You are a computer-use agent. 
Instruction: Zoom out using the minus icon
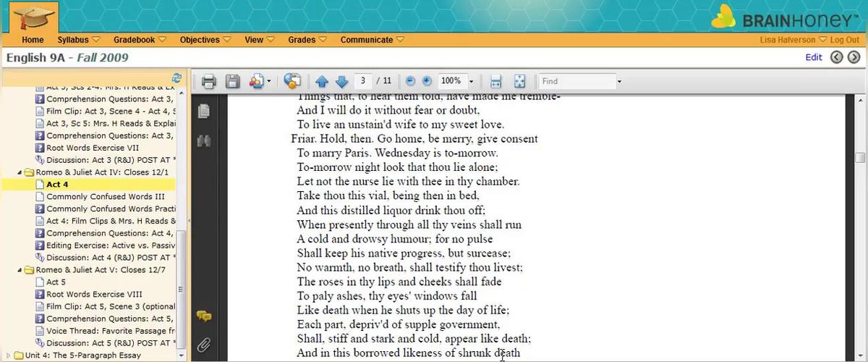tap(410, 81)
